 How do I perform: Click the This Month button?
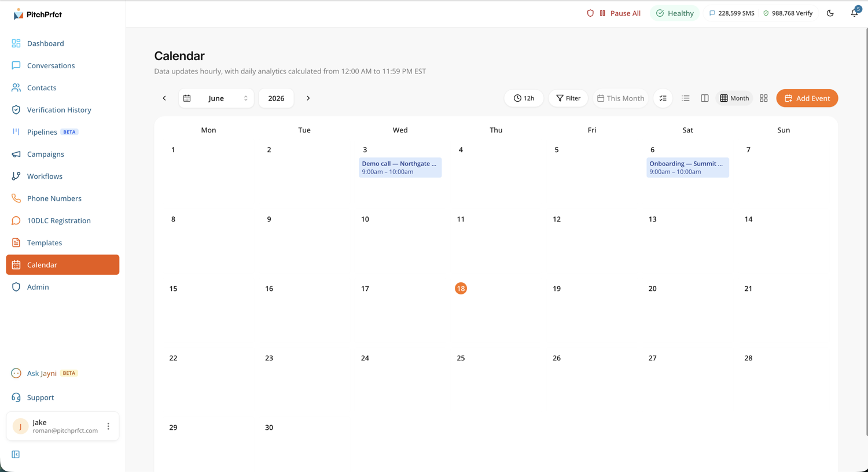pyautogui.click(x=620, y=98)
